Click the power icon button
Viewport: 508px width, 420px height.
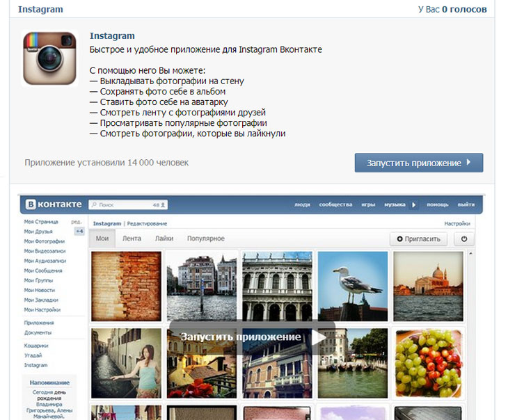click(x=463, y=239)
